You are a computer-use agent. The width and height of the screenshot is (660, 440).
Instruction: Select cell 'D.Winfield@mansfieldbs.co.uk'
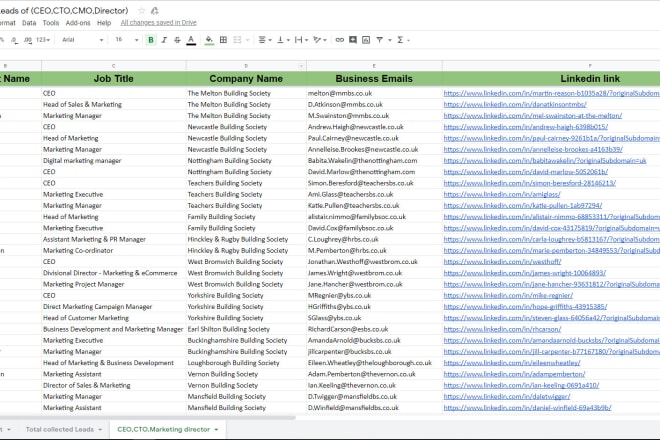(x=374, y=408)
